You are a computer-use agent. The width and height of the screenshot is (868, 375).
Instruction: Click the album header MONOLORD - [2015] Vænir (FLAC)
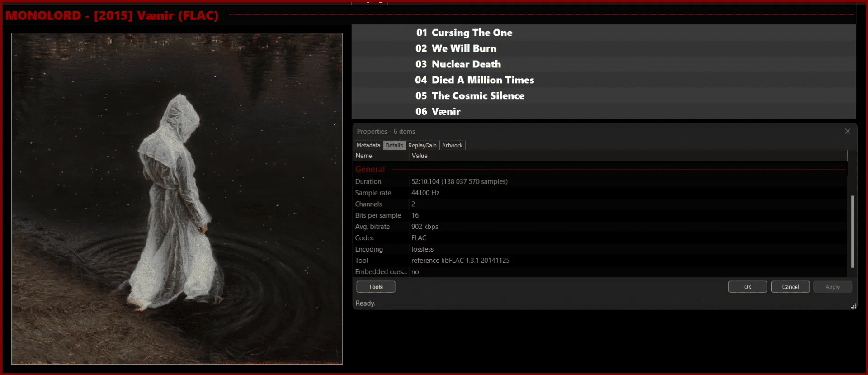112,15
